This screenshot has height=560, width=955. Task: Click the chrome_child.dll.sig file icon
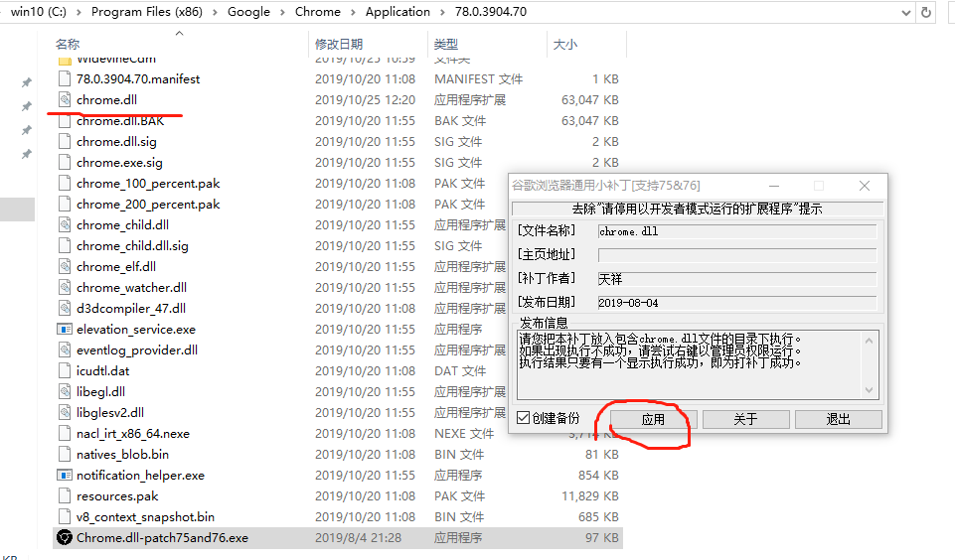pos(65,245)
